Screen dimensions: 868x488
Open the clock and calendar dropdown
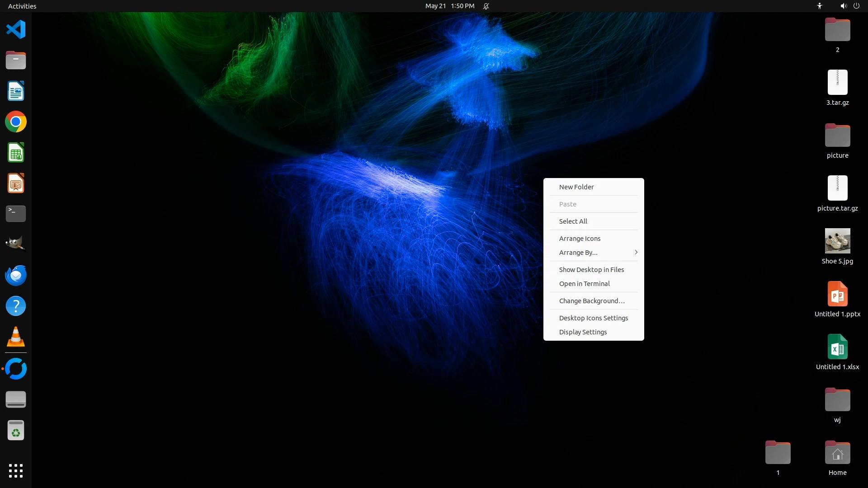coord(449,6)
